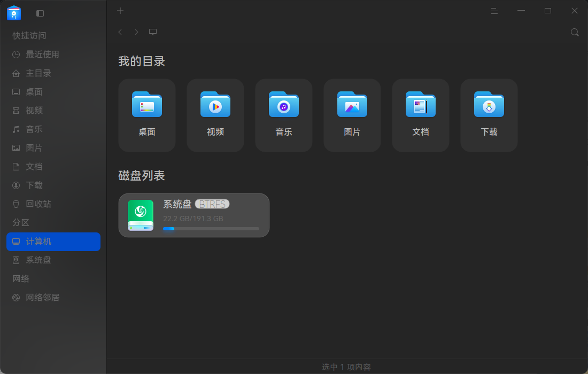
Task: Go forward with the right arrow
Action: point(136,32)
